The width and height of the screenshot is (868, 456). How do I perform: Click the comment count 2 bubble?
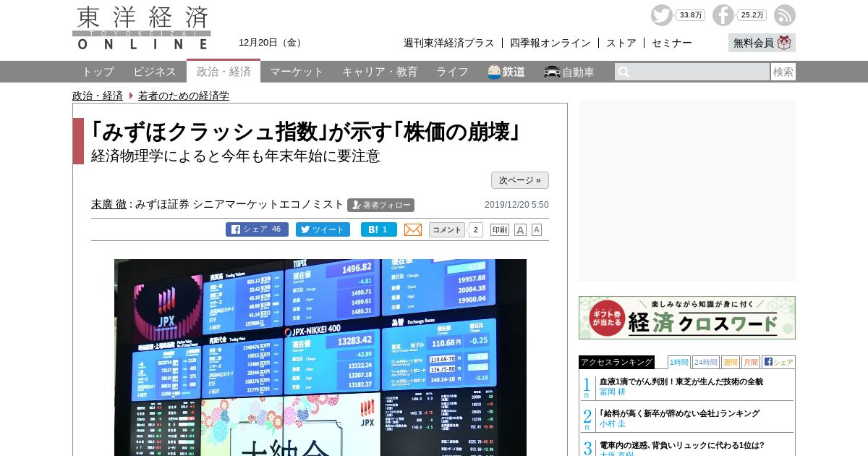pos(475,229)
